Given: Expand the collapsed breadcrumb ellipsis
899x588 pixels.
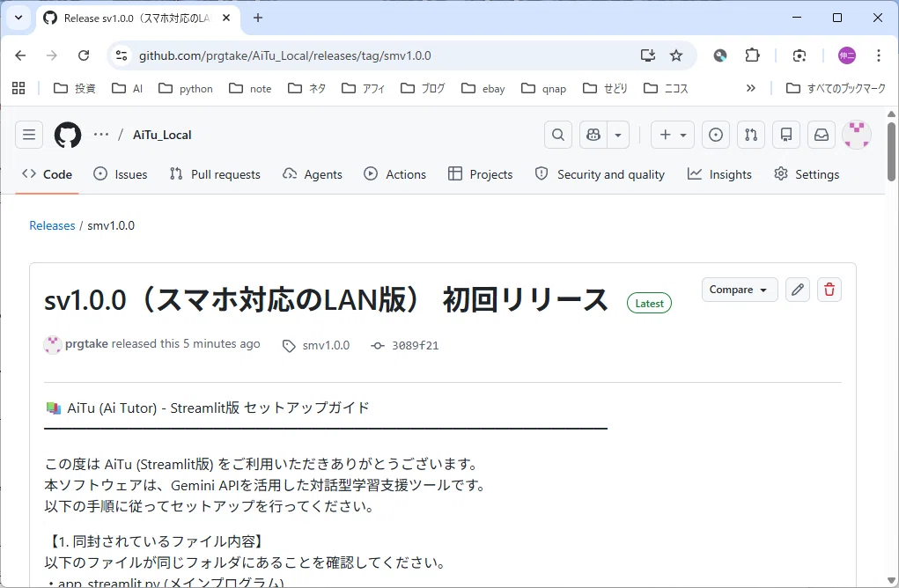Looking at the screenshot, I should (x=101, y=135).
